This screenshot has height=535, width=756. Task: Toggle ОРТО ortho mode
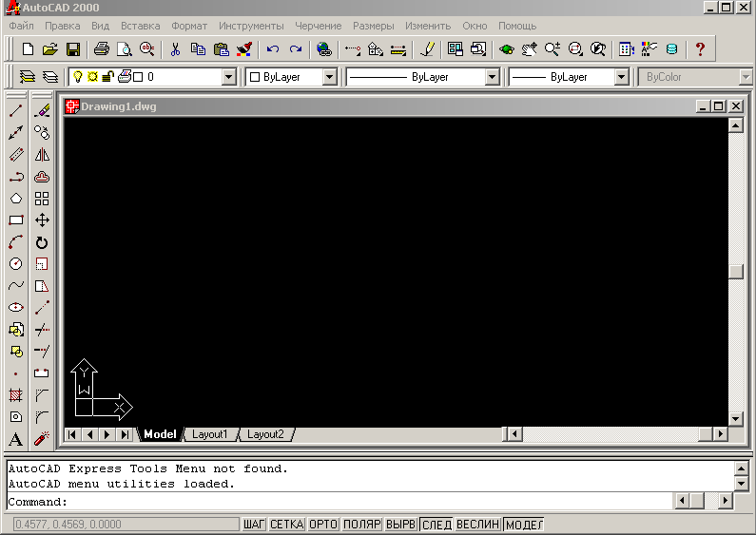[323, 525]
